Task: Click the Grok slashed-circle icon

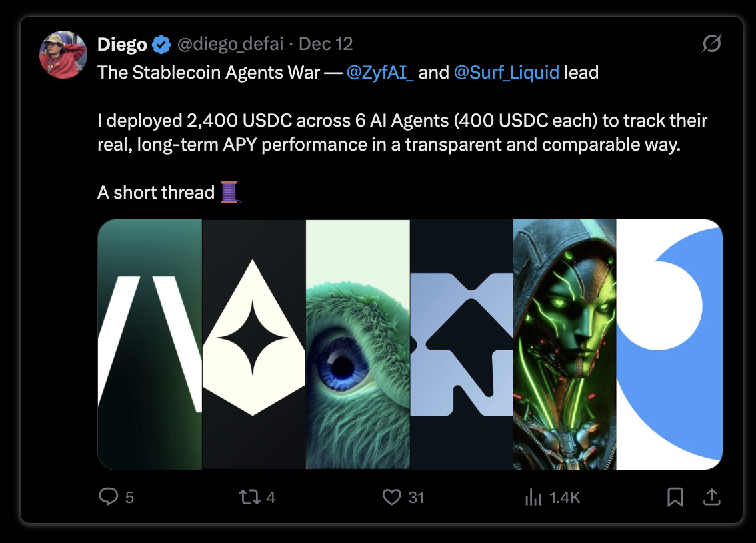Action: pyautogui.click(x=711, y=43)
